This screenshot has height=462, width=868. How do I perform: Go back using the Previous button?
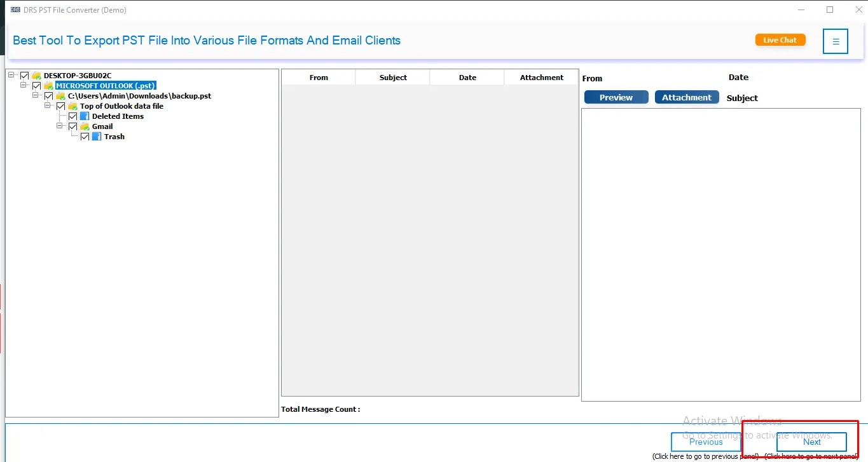pos(706,442)
